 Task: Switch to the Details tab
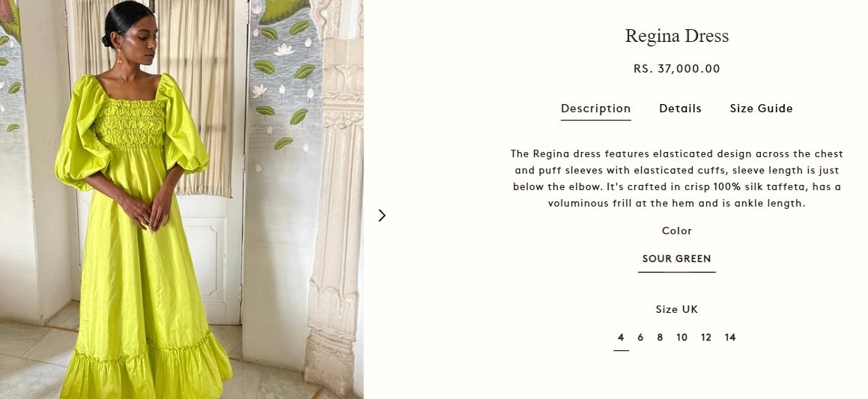pyautogui.click(x=680, y=109)
